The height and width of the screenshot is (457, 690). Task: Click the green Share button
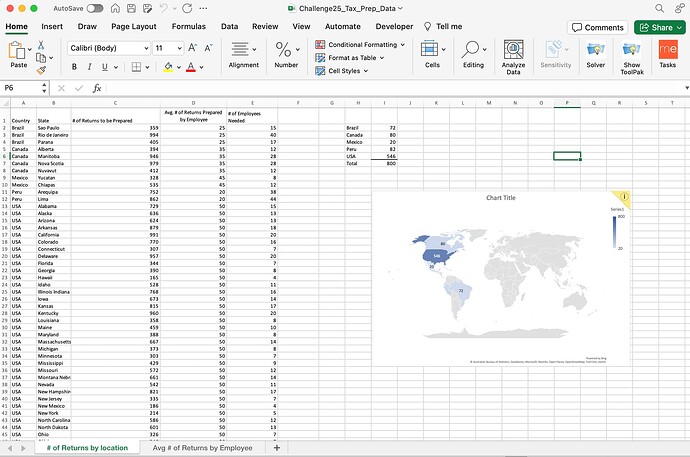tap(660, 27)
